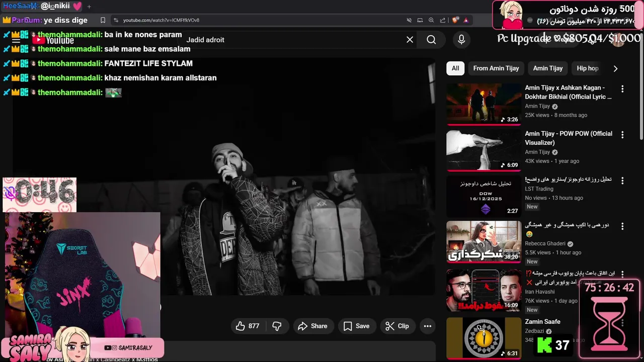644x362 pixels.
Task: Open Iran Havashi video thumbnail
Action: click(484, 290)
